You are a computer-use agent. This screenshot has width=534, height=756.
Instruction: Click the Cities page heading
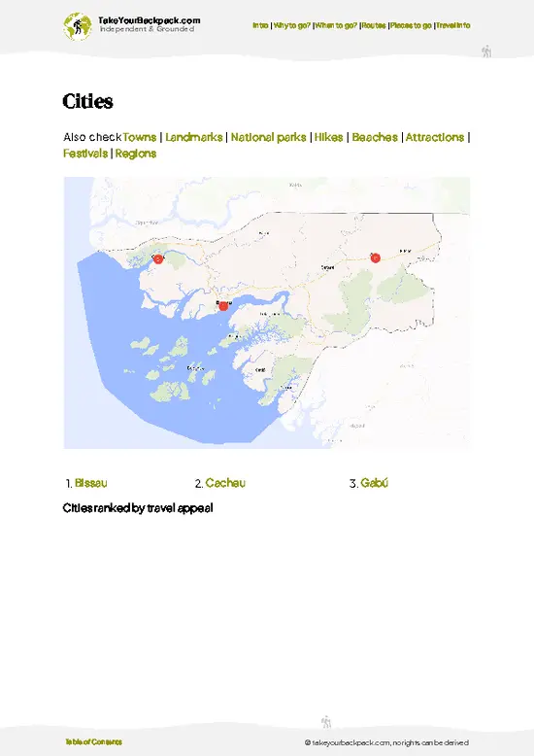point(87,101)
